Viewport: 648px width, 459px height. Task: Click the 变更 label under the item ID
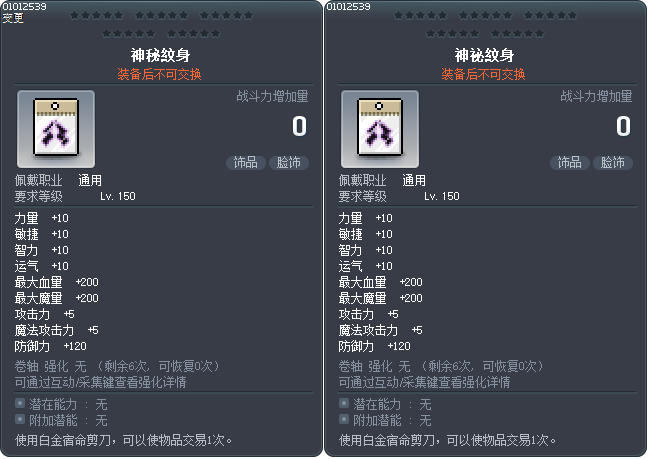(13, 17)
